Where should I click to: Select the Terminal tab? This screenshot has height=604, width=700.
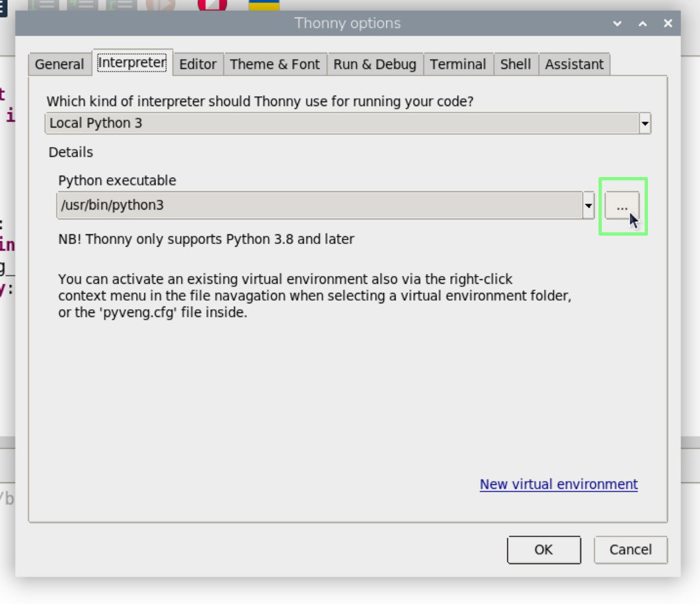click(x=458, y=64)
